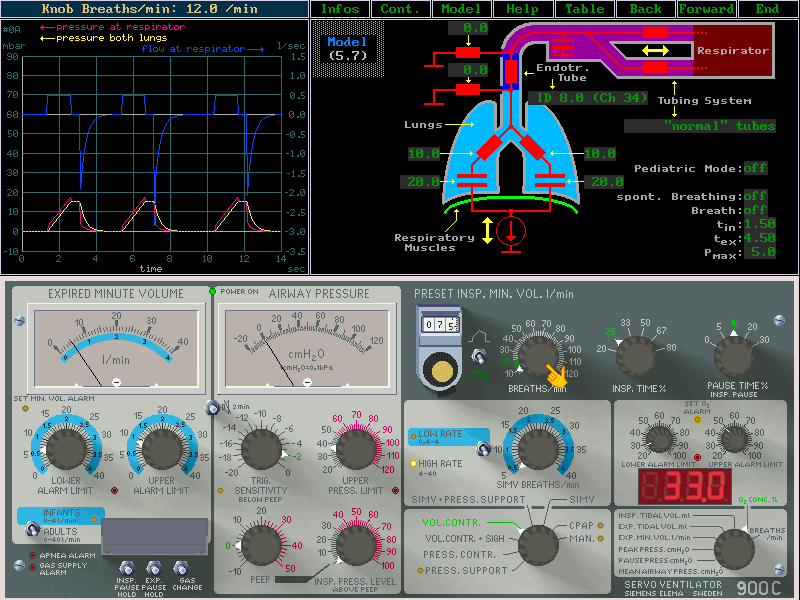Click the SIMV Breaths/min knob
This screenshot has width=800, height=600.
coord(538,450)
